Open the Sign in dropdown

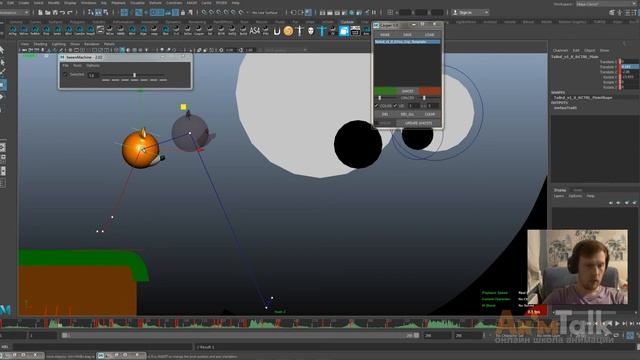470,13
